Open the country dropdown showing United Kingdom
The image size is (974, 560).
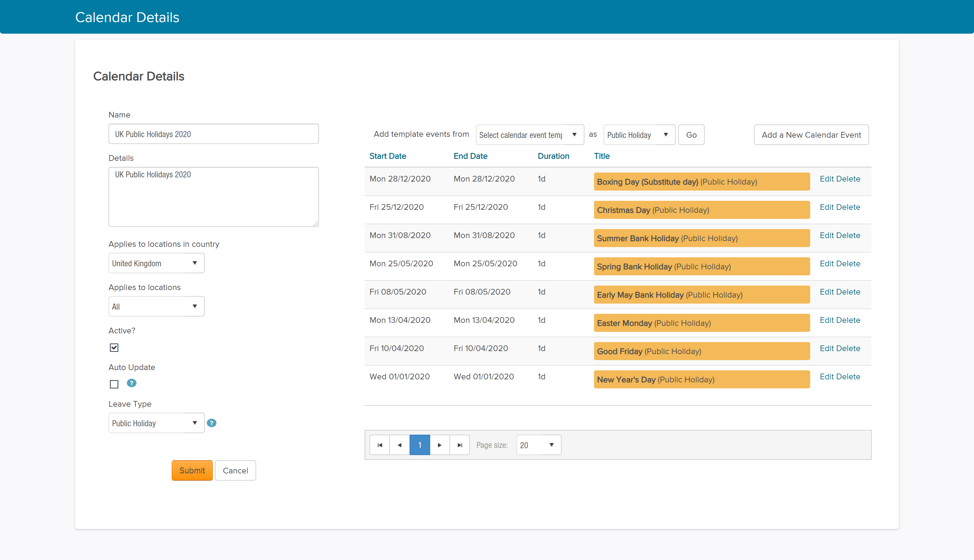(x=157, y=263)
